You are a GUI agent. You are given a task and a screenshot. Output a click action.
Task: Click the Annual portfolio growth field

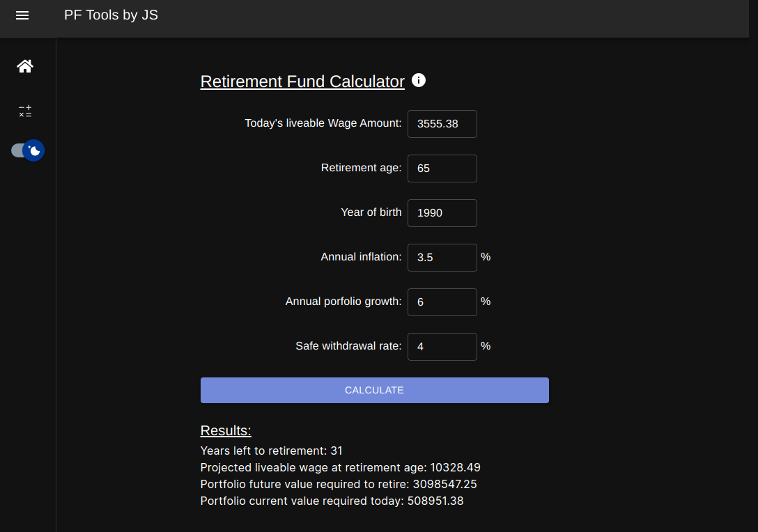[x=442, y=302]
